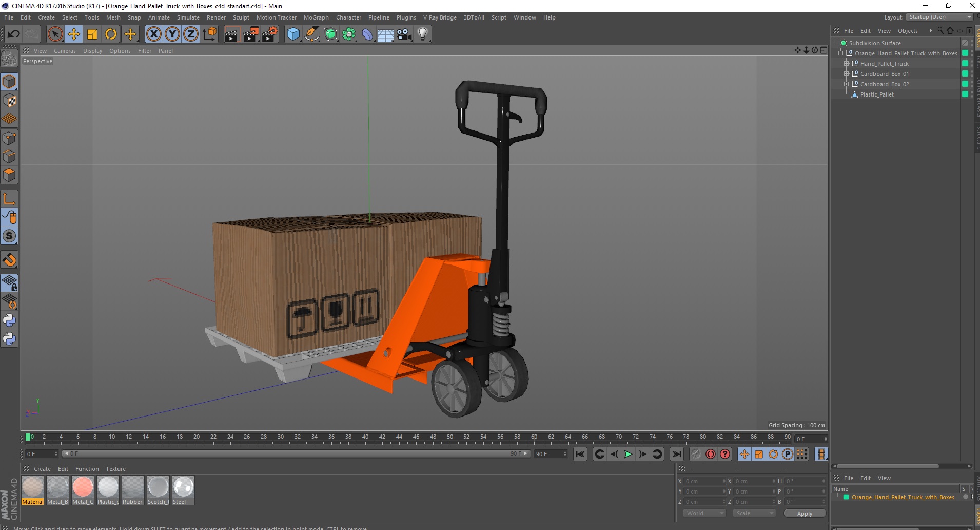Add a Subdivision Surface generator
The height and width of the screenshot is (530, 980).
tap(330, 34)
